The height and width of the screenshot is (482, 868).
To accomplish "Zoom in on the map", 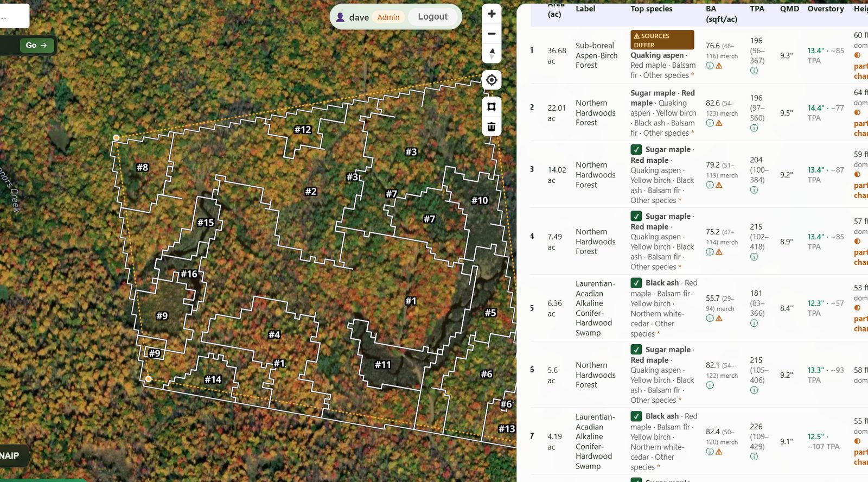I will (492, 14).
